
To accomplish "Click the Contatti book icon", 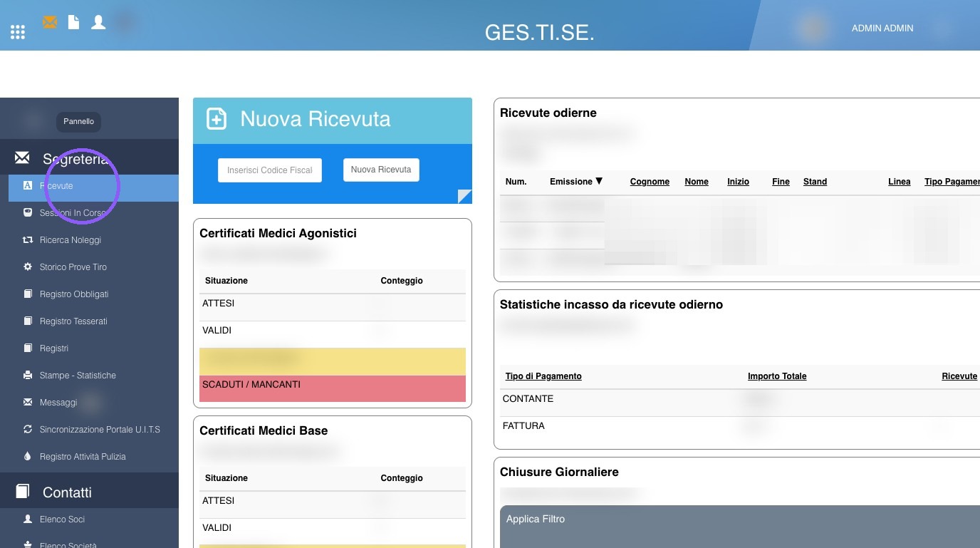I will (x=23, y=491).
